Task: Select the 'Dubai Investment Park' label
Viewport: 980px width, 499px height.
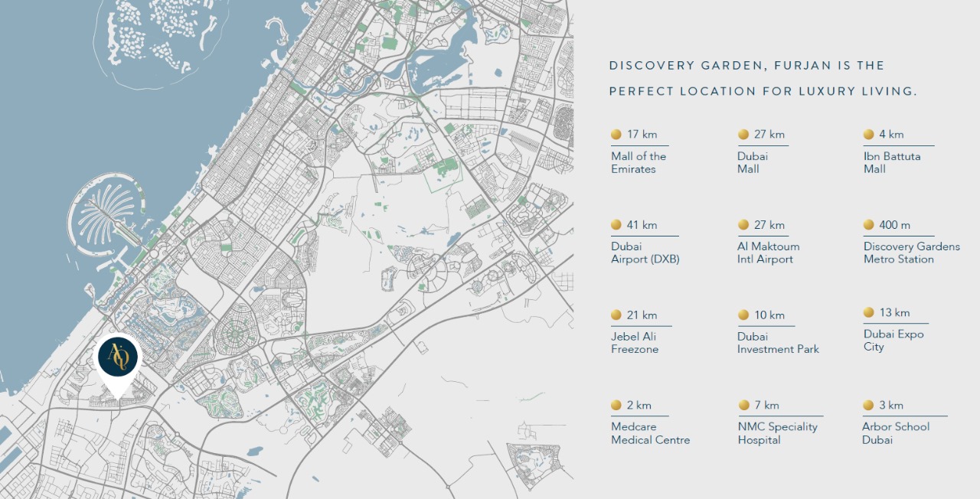Action: click(778, 343)
